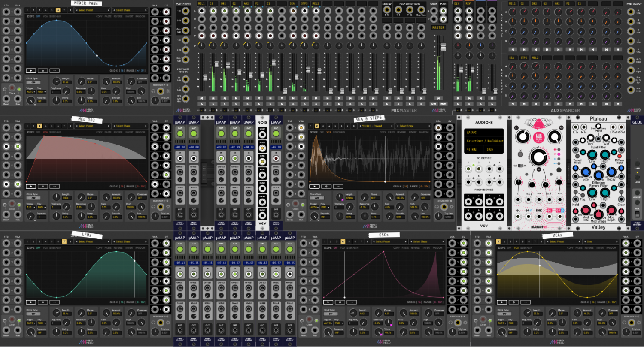Click the sidechain headphones icon in MIXER PANs

pyautogui.click(x=154, y=91)
